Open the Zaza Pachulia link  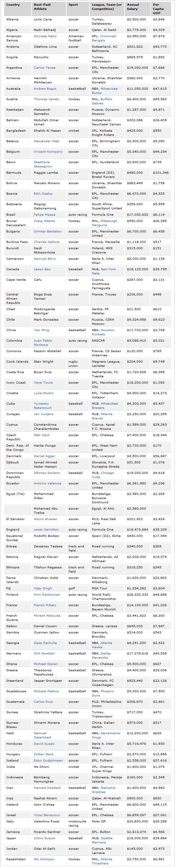[x=45, y=643]
